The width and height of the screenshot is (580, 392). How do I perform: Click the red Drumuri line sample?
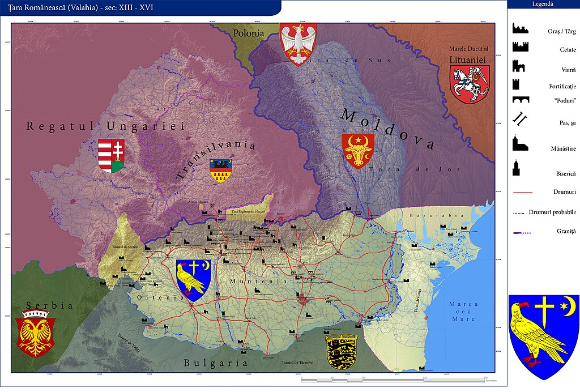(x=523, y=193)
